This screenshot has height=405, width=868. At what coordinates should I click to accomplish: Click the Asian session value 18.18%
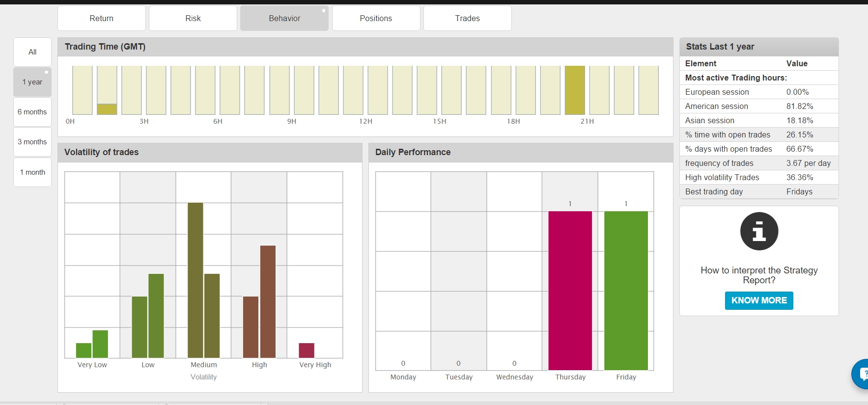click(800, 120)
